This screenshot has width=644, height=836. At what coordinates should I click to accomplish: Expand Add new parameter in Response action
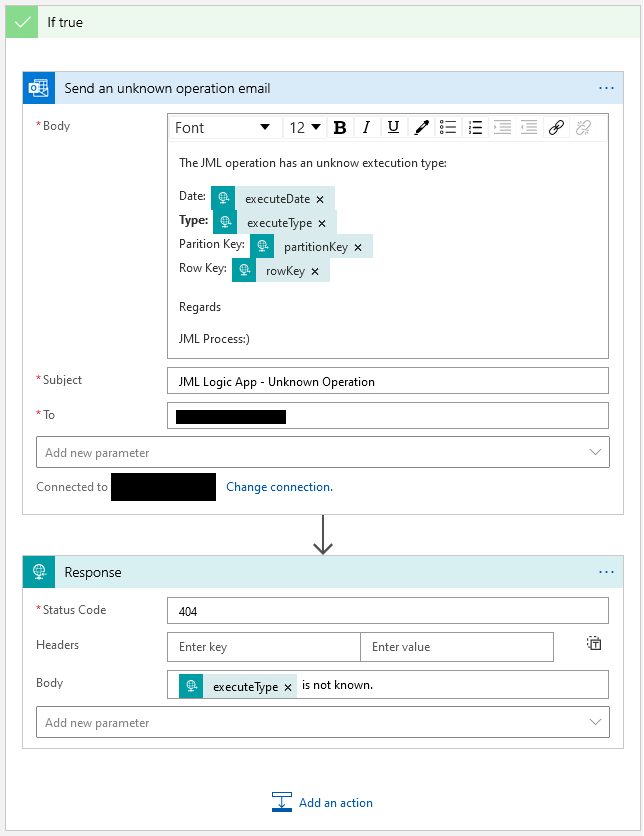coord(322,722)
